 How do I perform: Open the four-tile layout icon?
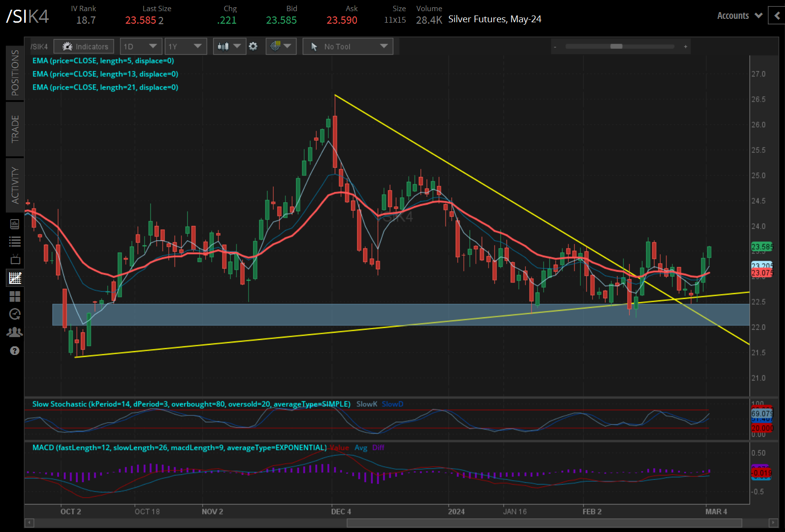click(15, 296)
